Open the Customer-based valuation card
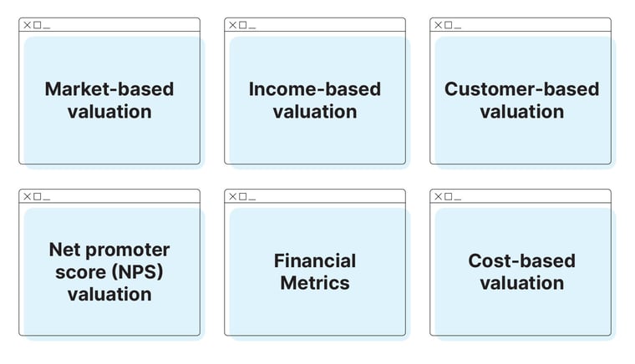The image size is (635, 364). 521,99
